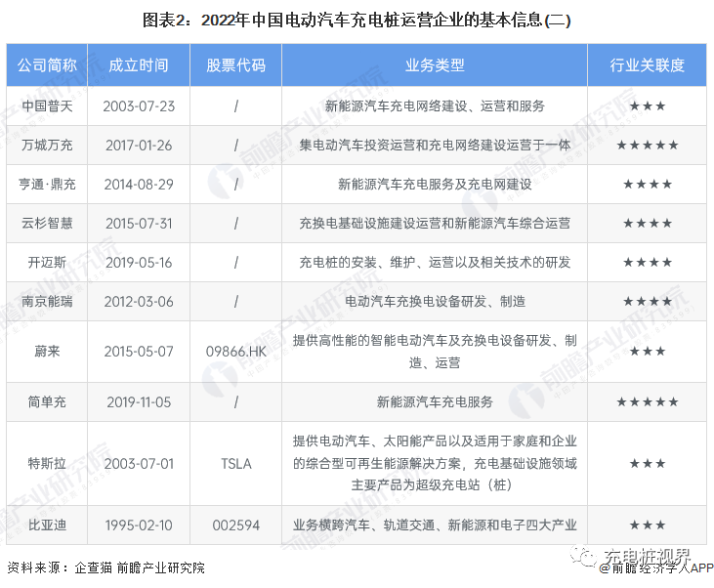Click '集电动汽车投资运营和充电网络建设运营于一体' cell
The image size is (714, 588).
pyautogui.click(x=435, y=146)
